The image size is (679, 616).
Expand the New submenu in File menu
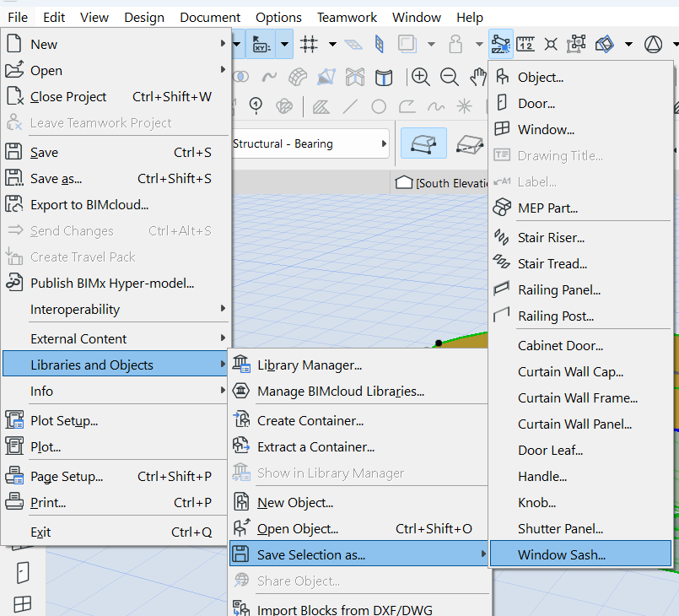pyautogui.click(x=116, y=44)
